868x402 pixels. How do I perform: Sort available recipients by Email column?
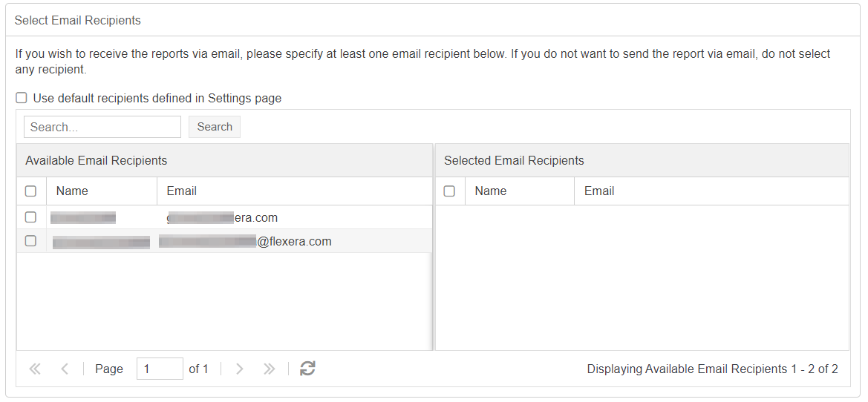click(181, 191)
